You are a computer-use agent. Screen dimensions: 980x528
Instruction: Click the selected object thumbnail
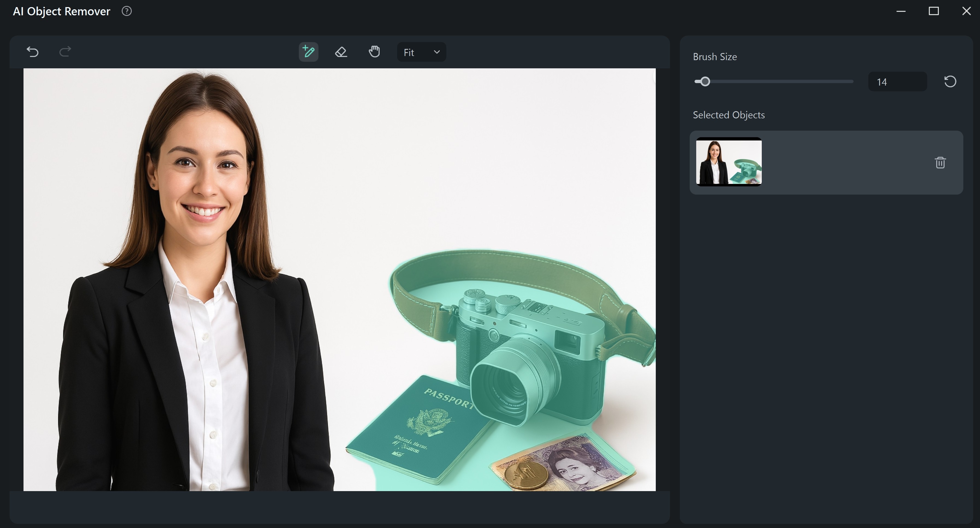click(x=729, y=162)
